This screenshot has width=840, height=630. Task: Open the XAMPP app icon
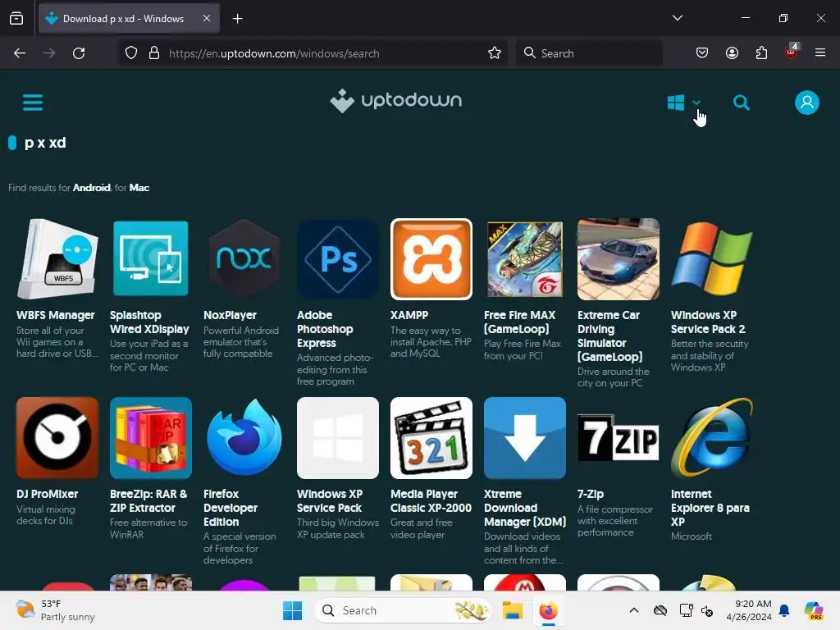431,258
